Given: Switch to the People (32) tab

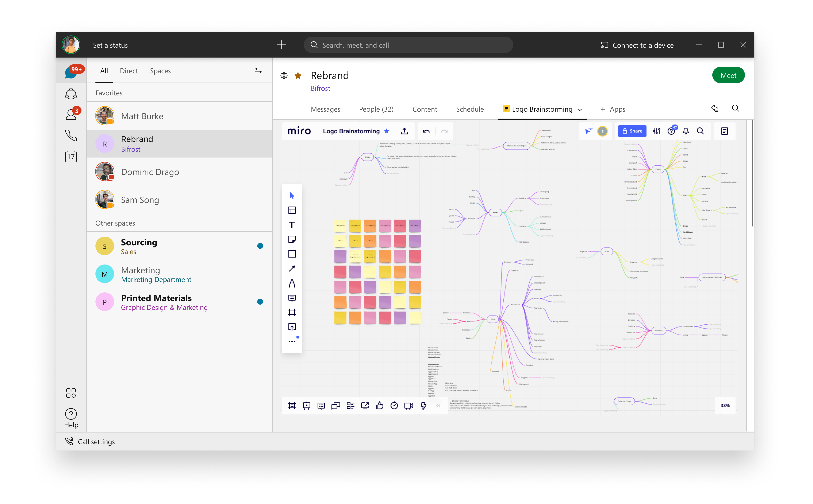Looking at the screenshot, I should (376, 109).
